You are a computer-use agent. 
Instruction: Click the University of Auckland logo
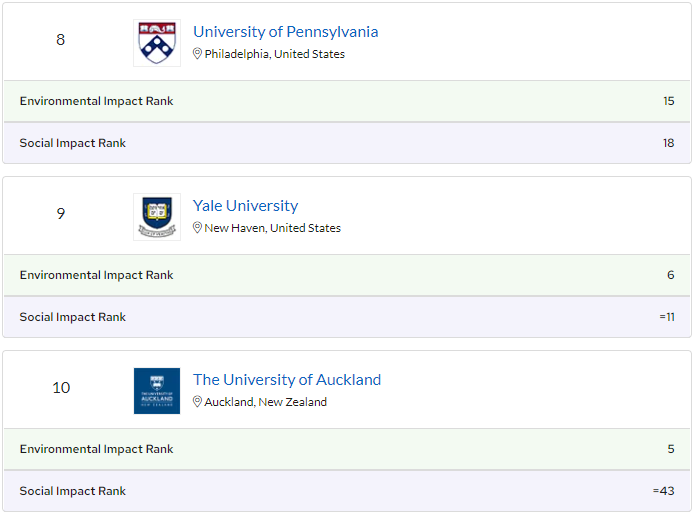(157, 391)
